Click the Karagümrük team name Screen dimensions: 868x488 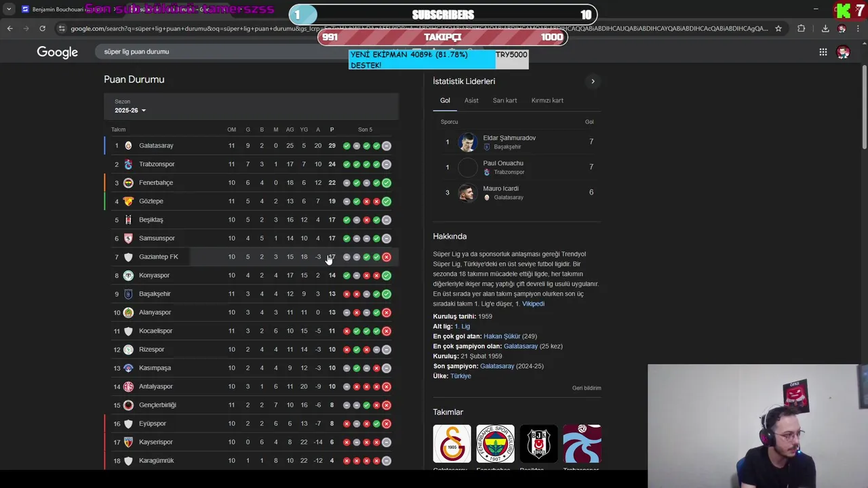pos(157,461)
